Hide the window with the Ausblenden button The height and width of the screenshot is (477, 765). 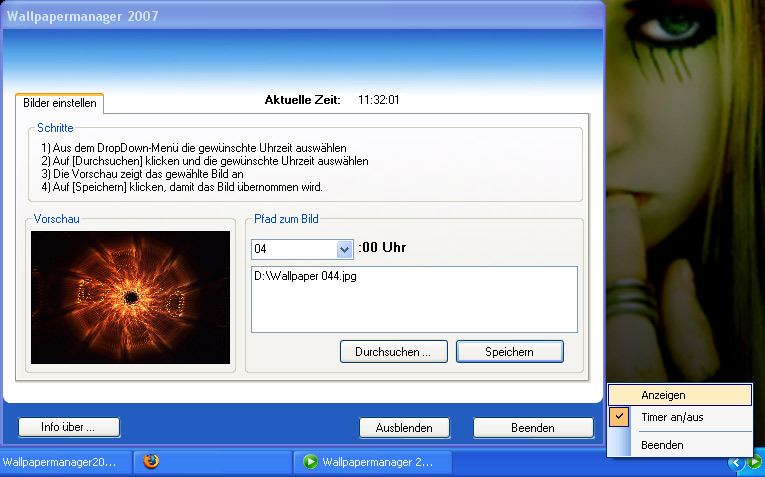[x=404, y=428]
